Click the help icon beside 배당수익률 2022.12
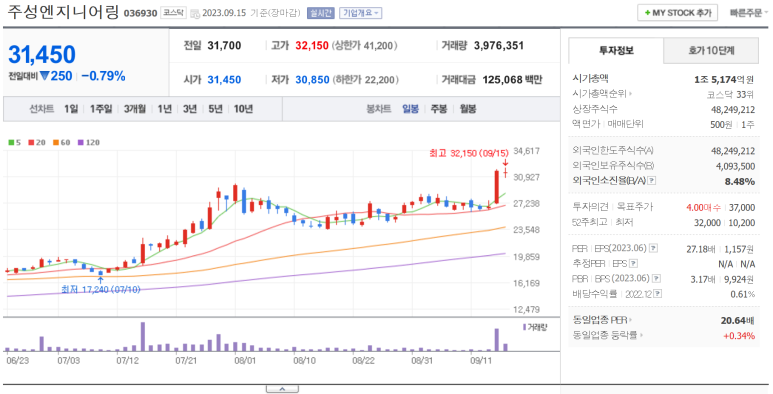The height and width of the screenshot is (394, 773). tap(658, 294)
